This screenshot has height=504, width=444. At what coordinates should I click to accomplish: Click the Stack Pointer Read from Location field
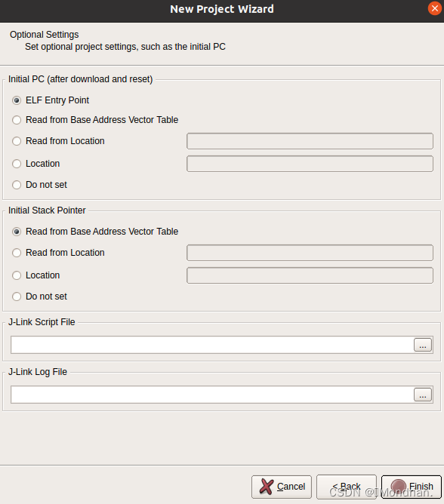(x=310, y=253)
